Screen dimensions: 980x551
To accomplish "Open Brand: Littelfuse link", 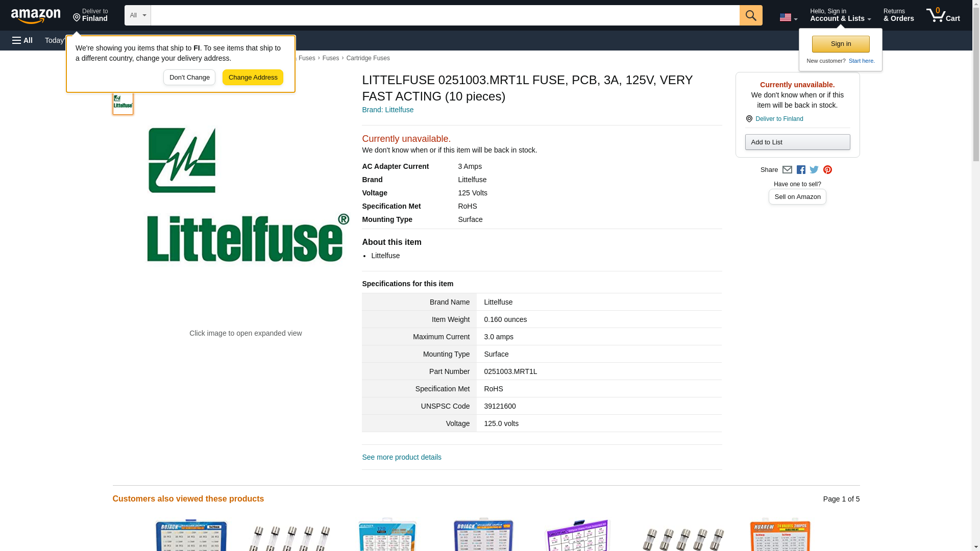I will pyautogui.click(x=387, y=110).
